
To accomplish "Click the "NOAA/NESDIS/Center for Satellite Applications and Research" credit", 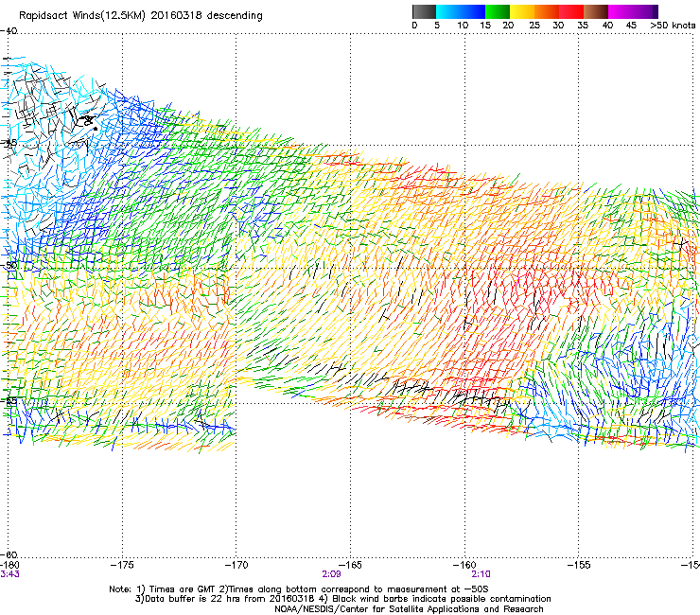I will coord(409,609).
